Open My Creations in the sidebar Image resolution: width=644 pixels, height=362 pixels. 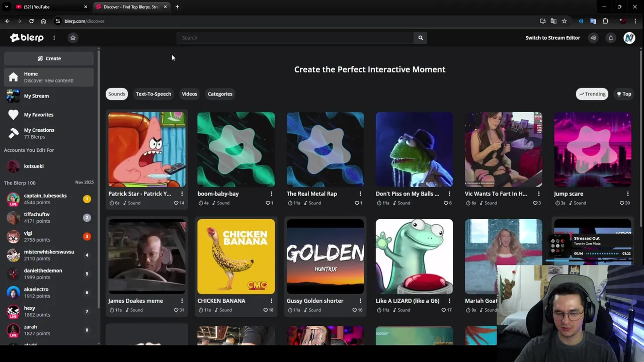[x=49, y=133]
